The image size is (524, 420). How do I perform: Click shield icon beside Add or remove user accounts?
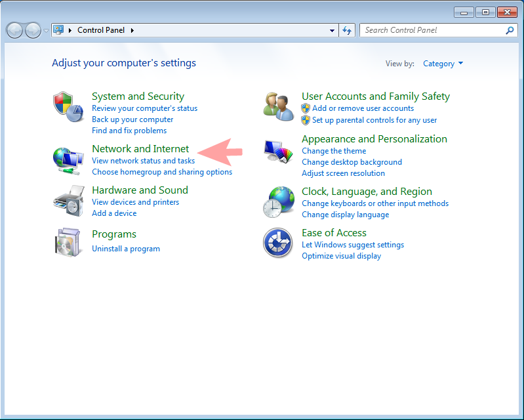click(x=306, y=108)
